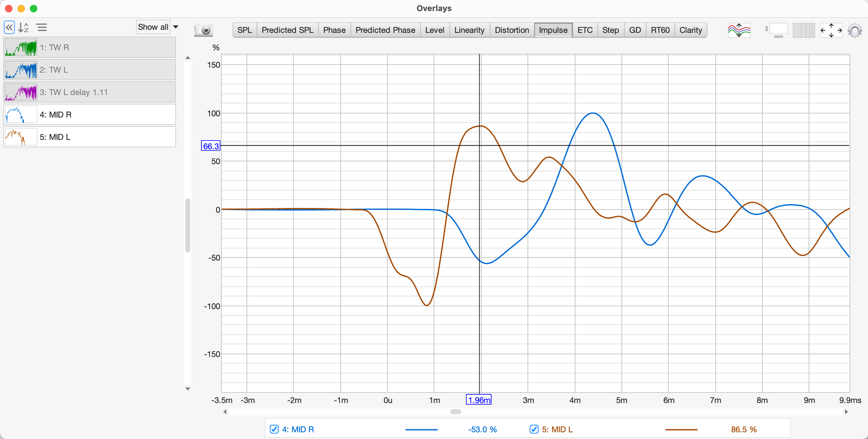Select the 1: TW R measurement
This screenshot has width=868, height=439.
point(90,48)
